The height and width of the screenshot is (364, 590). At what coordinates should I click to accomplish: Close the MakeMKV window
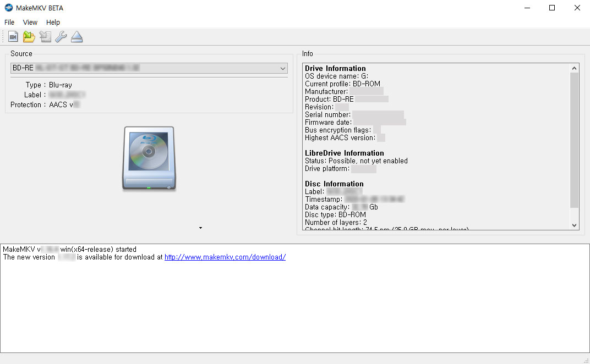(577, 8)
